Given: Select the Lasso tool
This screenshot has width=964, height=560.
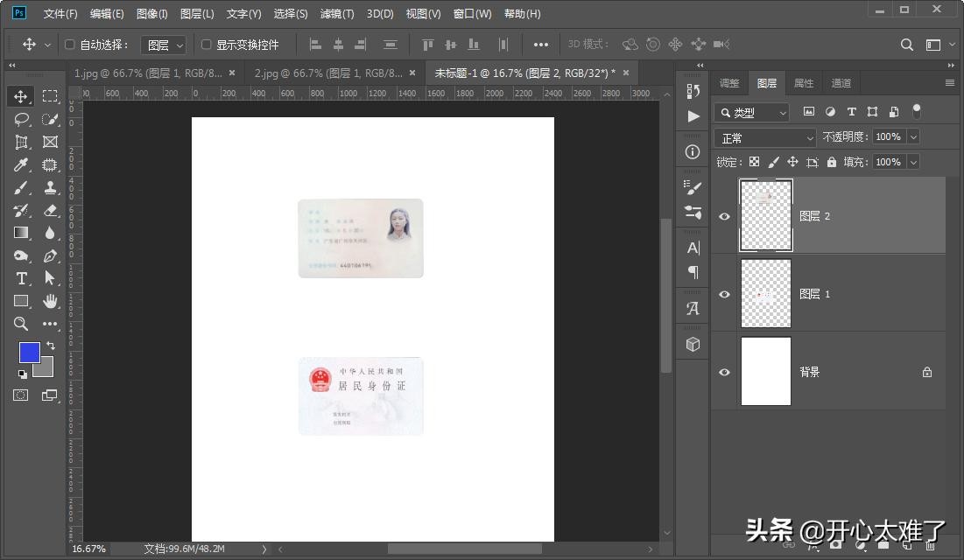Looking at the screenshot, I should (x=22, y=119).
